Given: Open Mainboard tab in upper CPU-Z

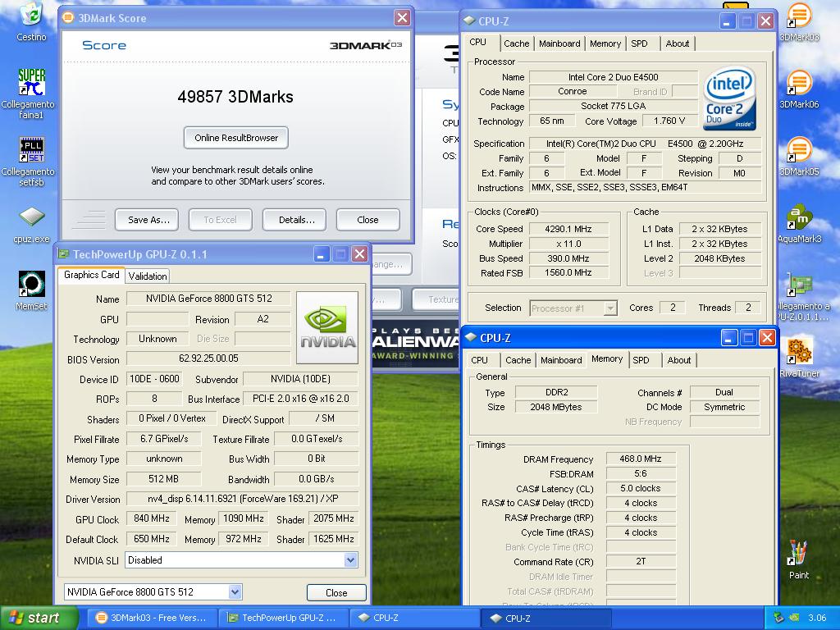Looking at the screenshot, I should coord(559,43).
